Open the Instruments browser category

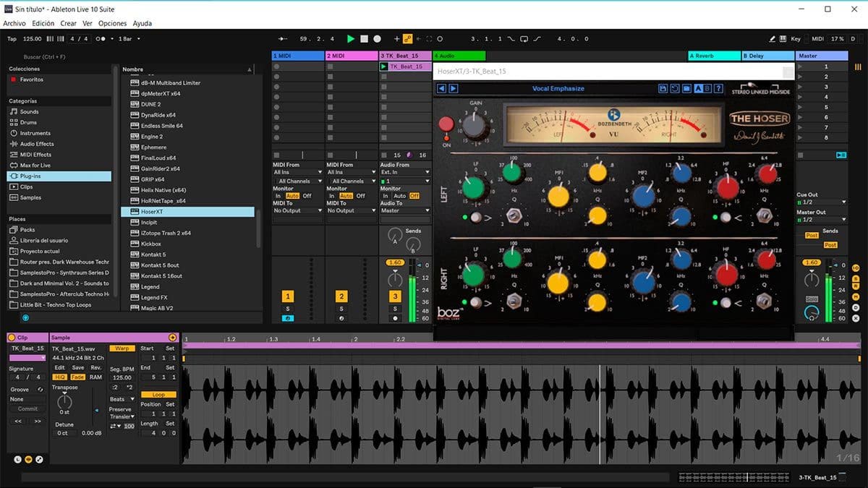(x=35, y=133)
